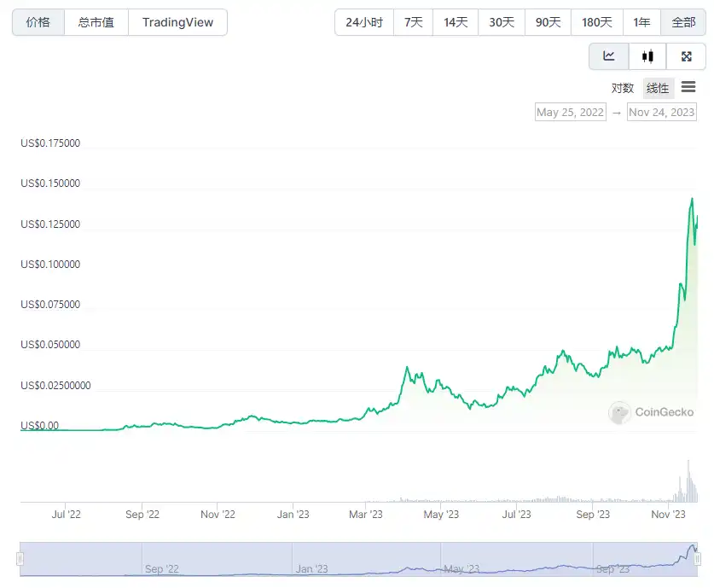Click the US$0.02500000 axis label

point(55,386)
